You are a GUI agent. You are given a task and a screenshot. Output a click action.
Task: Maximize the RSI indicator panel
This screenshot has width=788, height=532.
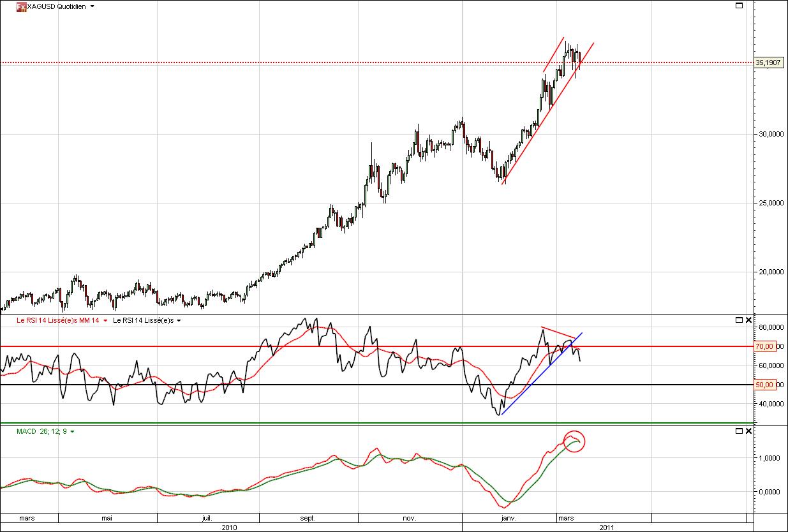pos(739,320)
